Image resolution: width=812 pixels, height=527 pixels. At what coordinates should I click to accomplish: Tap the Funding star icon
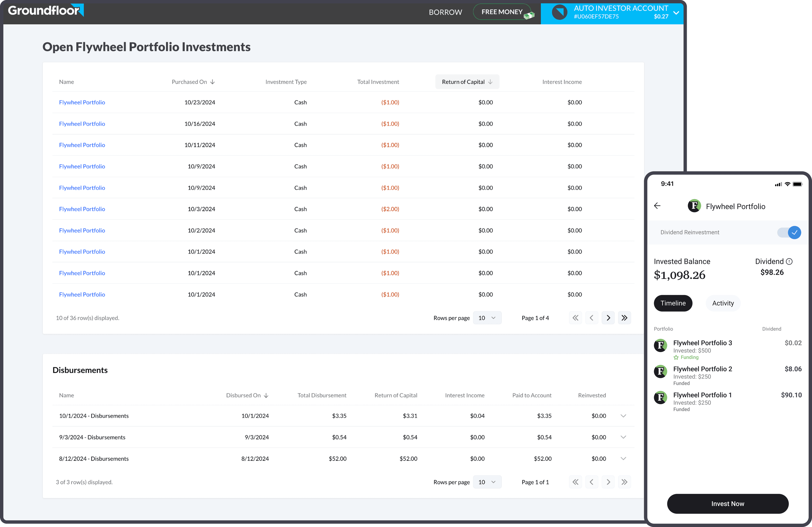coord(676,357)
